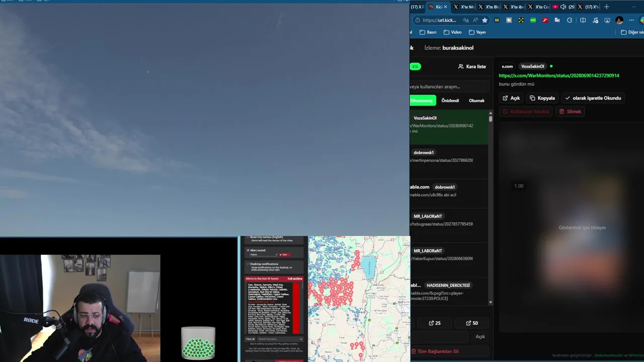Click the user search input field

[449, 86]
